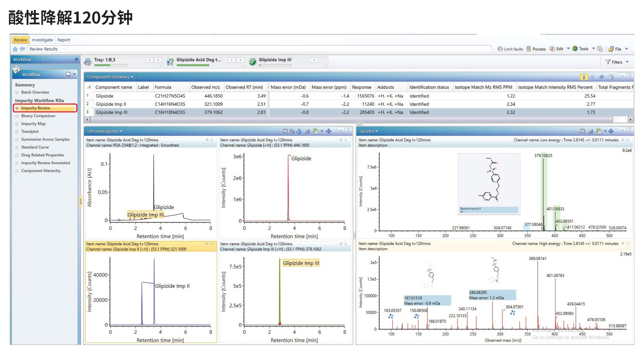
Task: Switch to the Report tab
Action: [x=63, y=40]
